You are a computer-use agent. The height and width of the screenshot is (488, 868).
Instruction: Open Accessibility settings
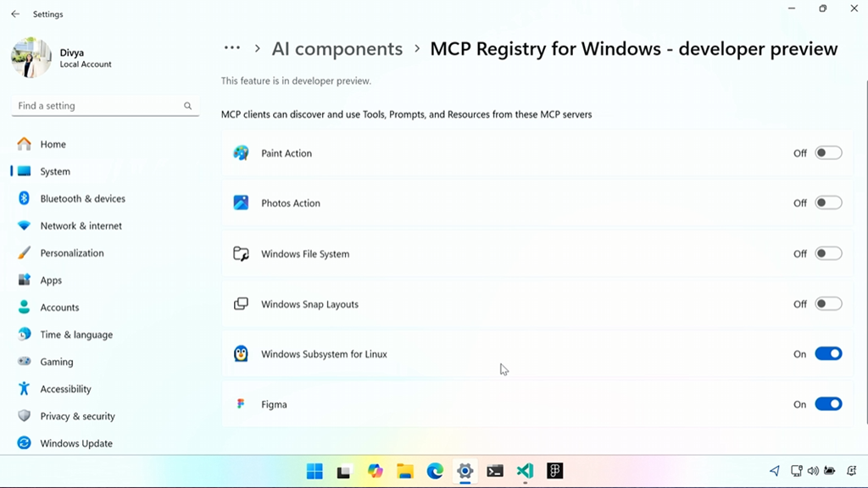(x=105, y=389)
